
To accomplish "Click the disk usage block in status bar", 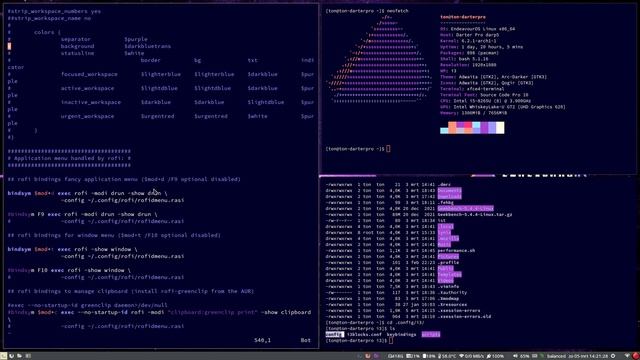I will click(395, 356).
